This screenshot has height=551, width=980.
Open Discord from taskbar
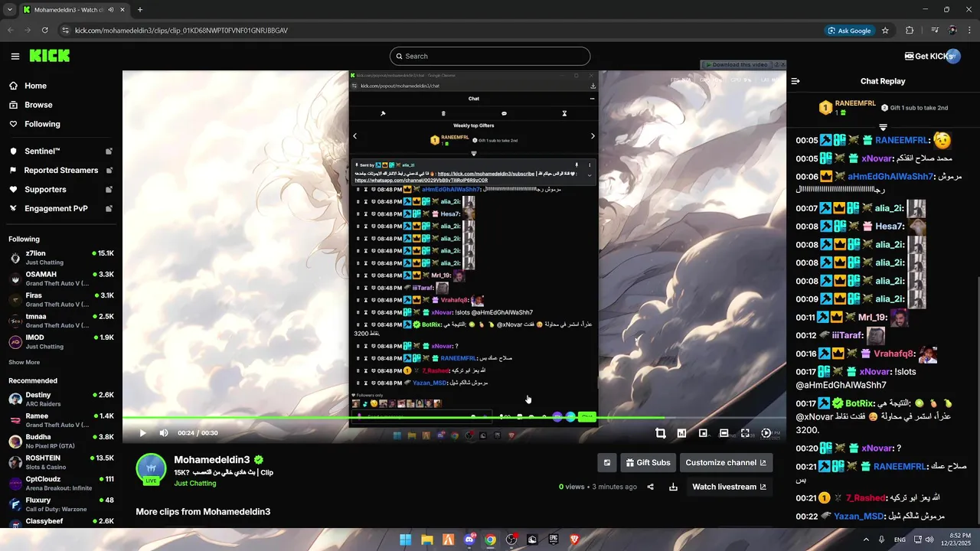point(469,540)
